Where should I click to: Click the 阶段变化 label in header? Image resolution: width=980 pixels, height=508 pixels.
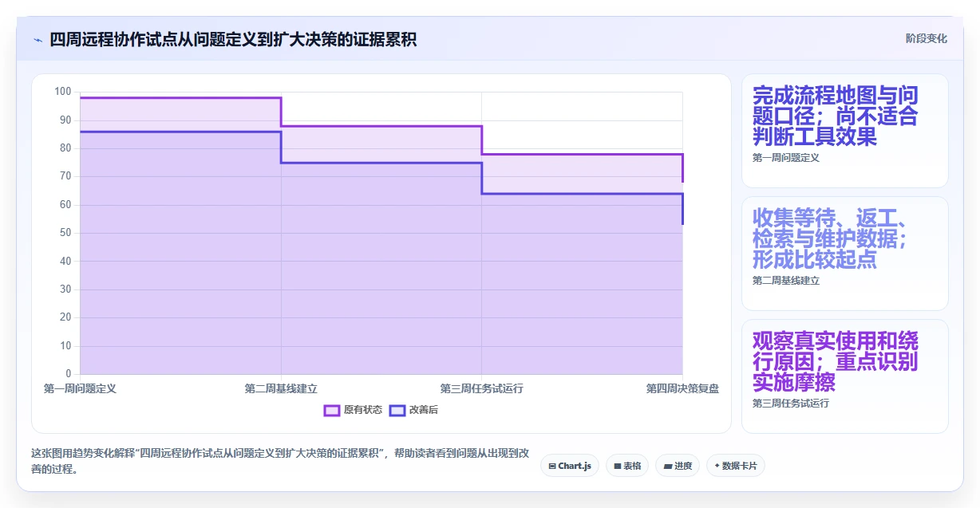[x=926, y=38]
